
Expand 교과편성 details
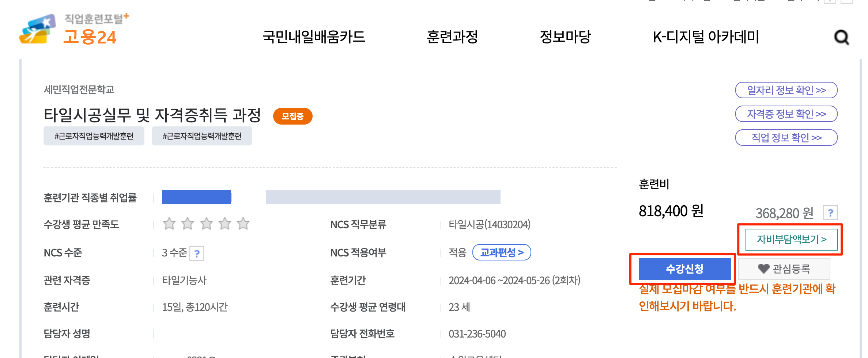(x=502, y=252)
